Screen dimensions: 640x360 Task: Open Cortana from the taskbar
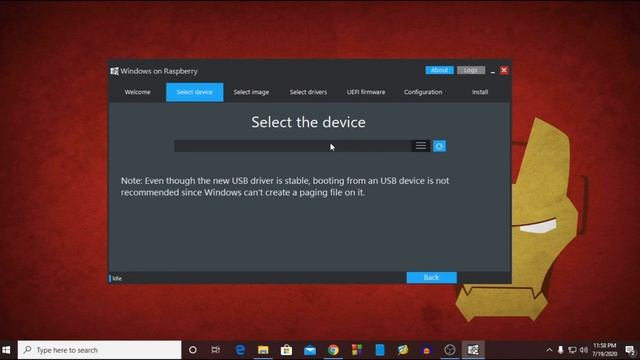193,350
